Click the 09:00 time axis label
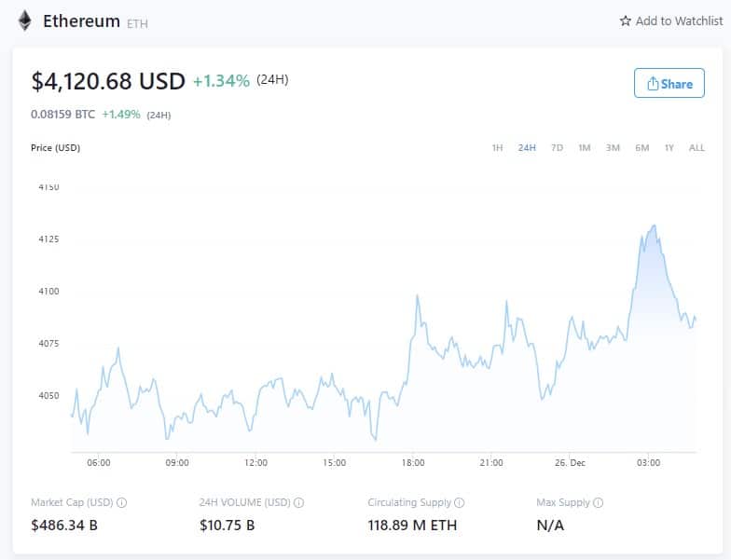This screenshot has width=731, height=560. (177, 462)
